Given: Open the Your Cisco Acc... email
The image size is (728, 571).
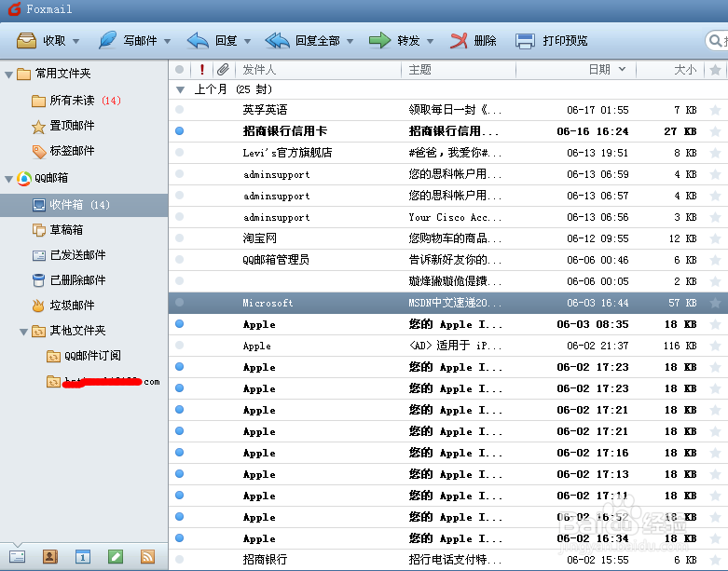Looking at the screenshot, I should click(x=448, y=217).
